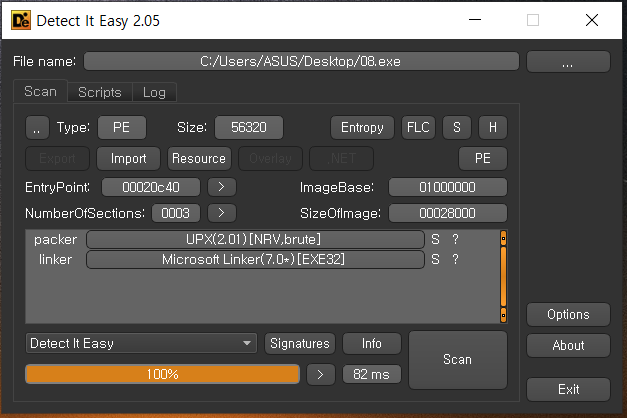This screenshot has height=418, width=627.
Task: Click the large Scan button
Action: tap(457, 359)
